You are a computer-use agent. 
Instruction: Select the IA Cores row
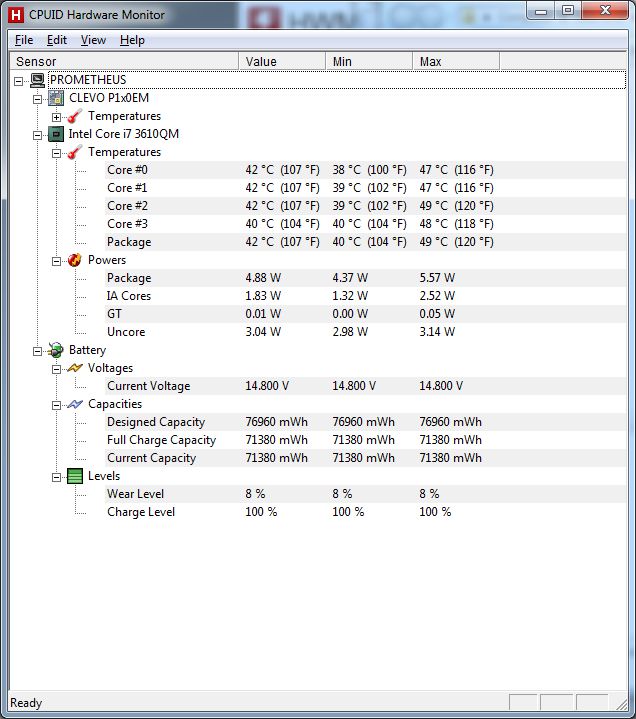[x=366, y=296]
